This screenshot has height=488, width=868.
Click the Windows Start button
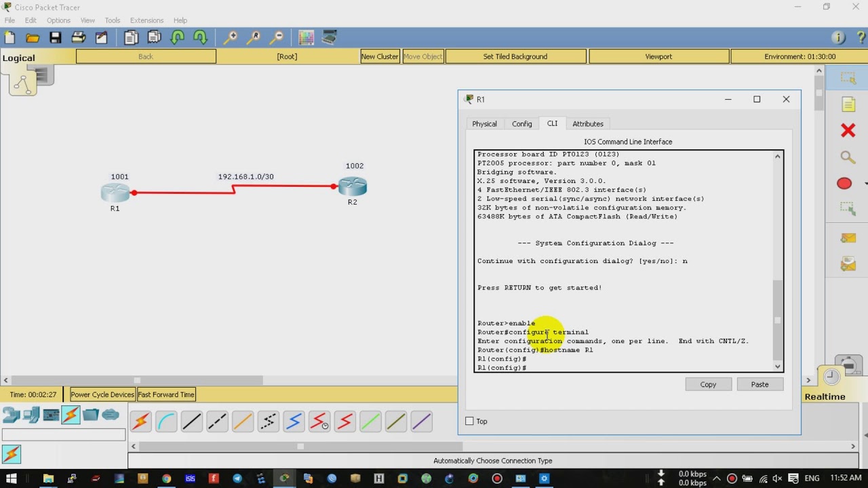point(12,479)
